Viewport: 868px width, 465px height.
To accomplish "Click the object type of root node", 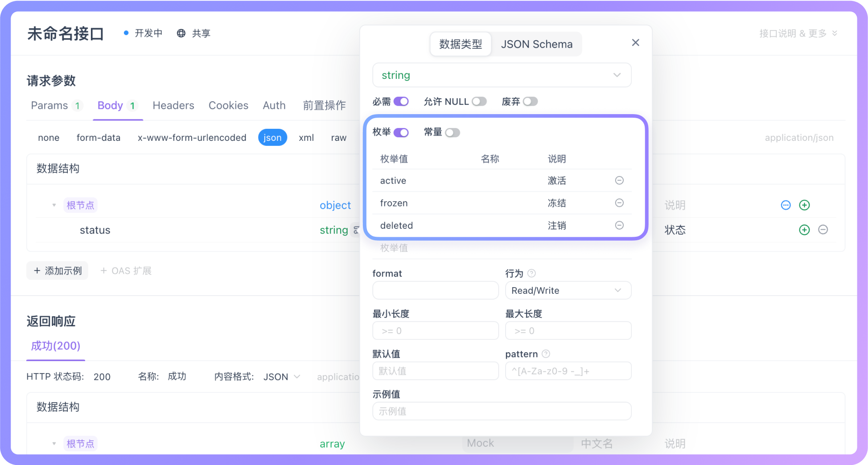I will pyautogui.click(x=335, y=206).
